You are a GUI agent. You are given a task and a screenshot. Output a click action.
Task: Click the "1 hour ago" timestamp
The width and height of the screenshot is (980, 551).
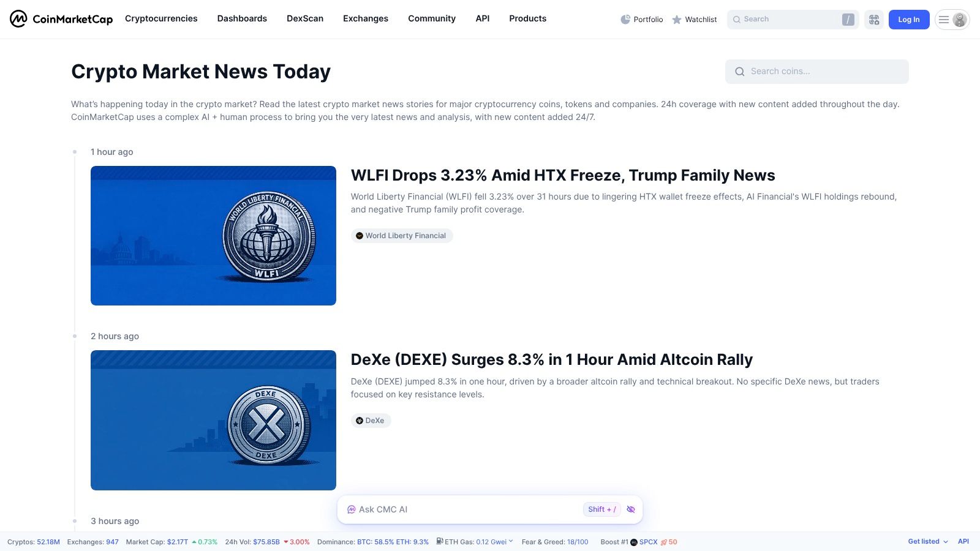coord(112,152)
